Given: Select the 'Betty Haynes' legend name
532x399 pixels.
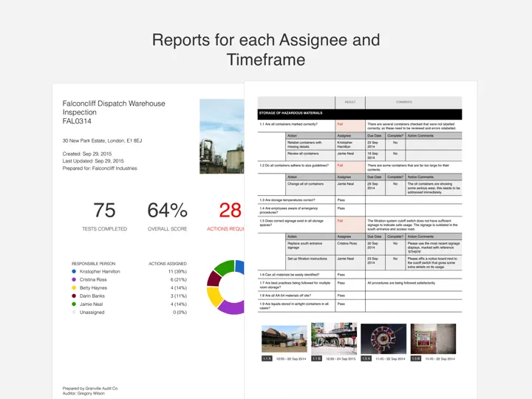Looking at the screenshot, I should pos(93,287).
